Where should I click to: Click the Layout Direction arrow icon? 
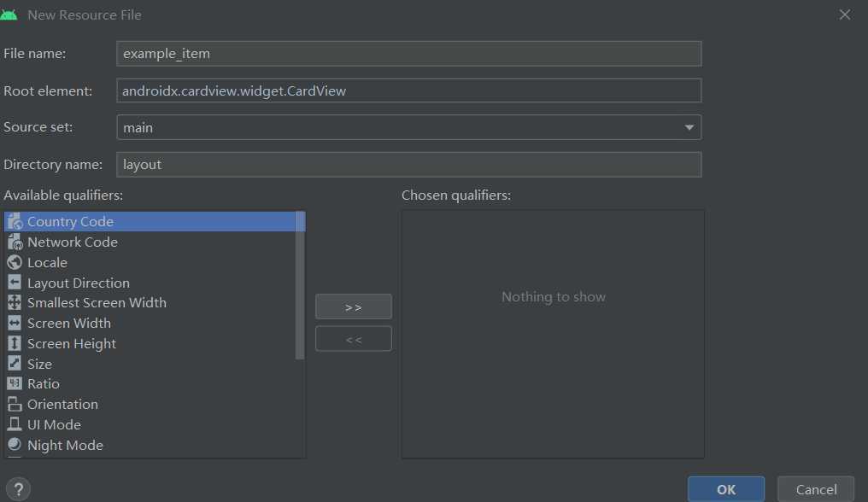pos(15,283)
